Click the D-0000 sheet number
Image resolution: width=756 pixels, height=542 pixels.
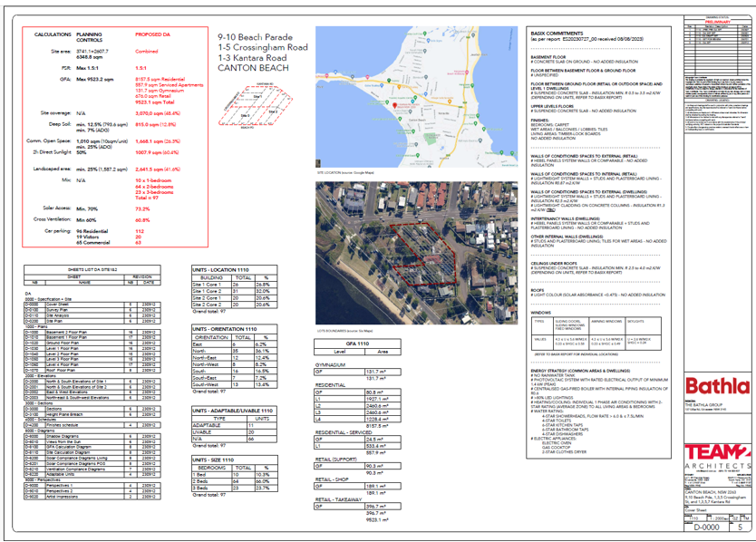click(x=706, y=527)
